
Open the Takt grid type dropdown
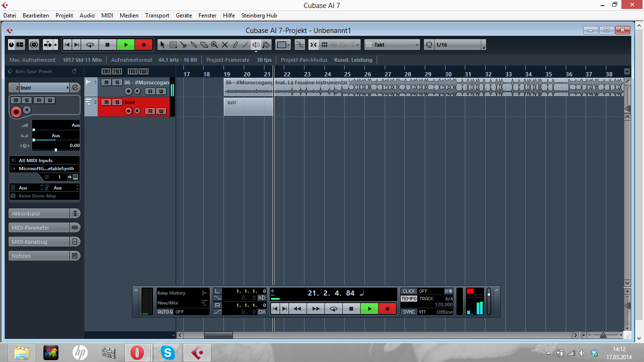[x=392, y=45]
